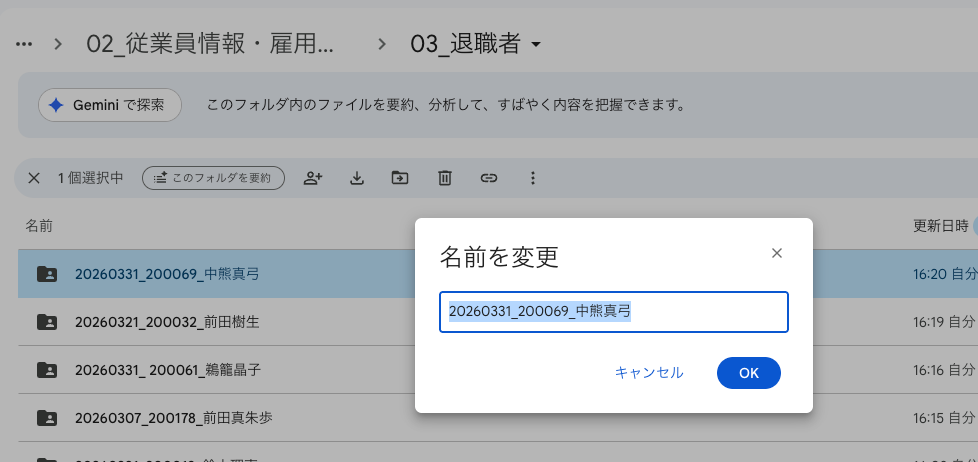
Task: Click the move to folder icon
Action: pyautogui.click(x=400, y=178)
